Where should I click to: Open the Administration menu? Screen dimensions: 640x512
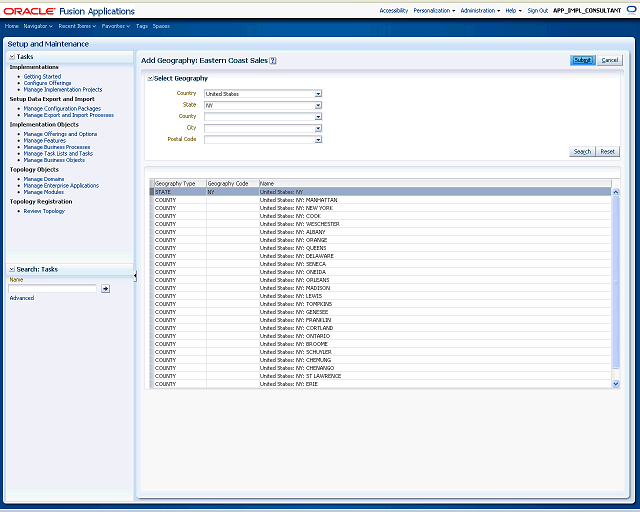click(x=480, y=11)
